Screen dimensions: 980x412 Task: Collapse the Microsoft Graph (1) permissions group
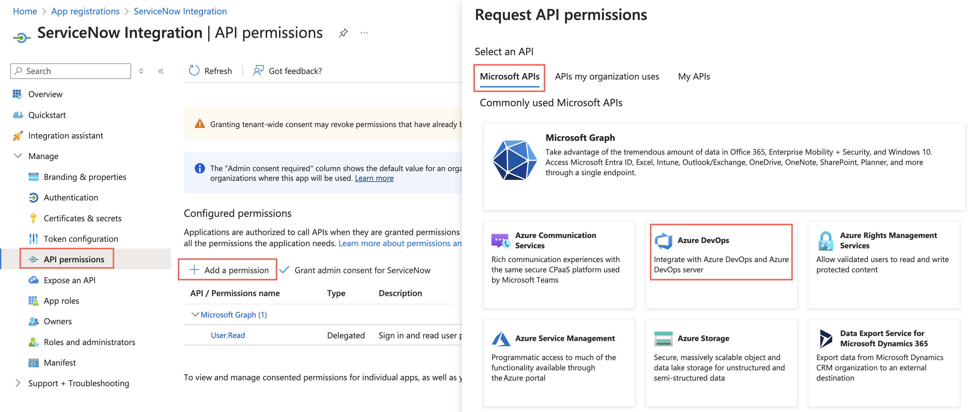coord(195,315)
